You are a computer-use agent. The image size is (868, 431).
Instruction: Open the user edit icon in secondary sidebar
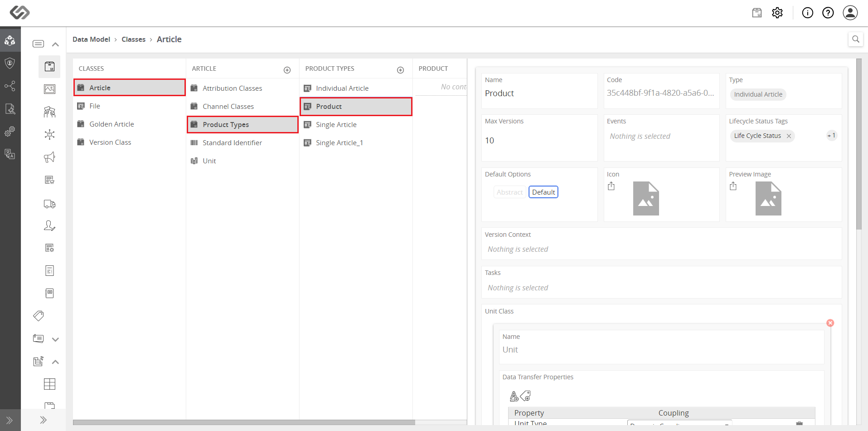click(x=49, y=225)
